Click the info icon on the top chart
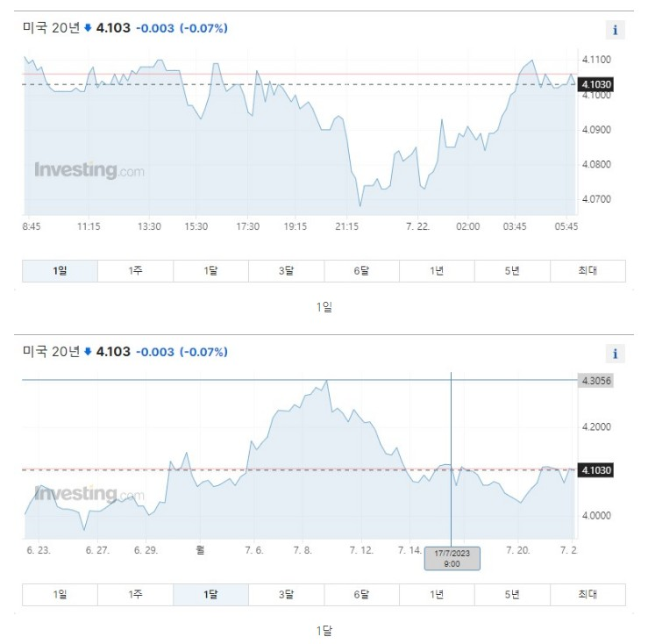Screen dimensions: 648x644 coord(615,30)
